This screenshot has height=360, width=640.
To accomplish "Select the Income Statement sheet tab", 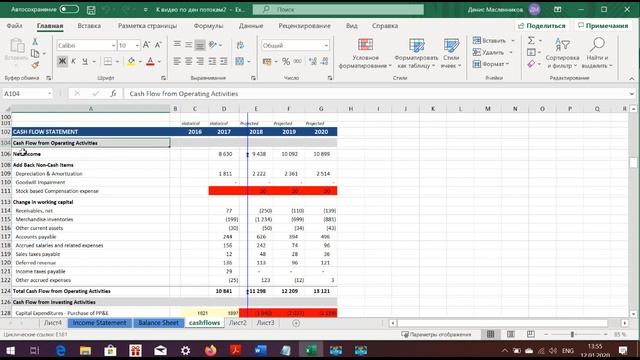I will coord(99,322).
